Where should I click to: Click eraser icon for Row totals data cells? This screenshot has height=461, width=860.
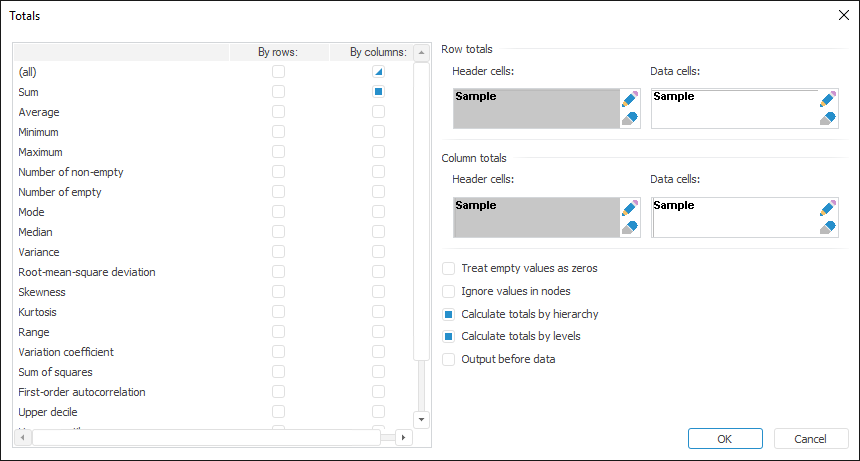[827, 118]
